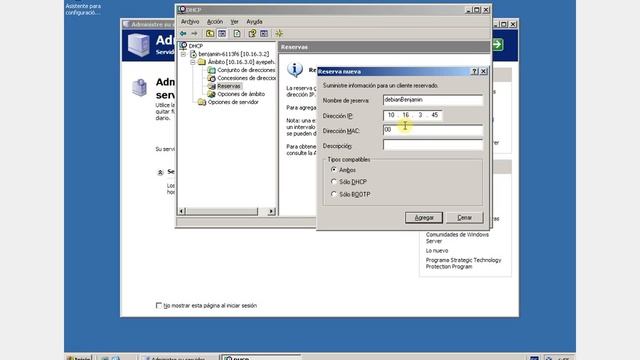Select 'Opciones de servidor' tree item text

click(x=233, y=102)
